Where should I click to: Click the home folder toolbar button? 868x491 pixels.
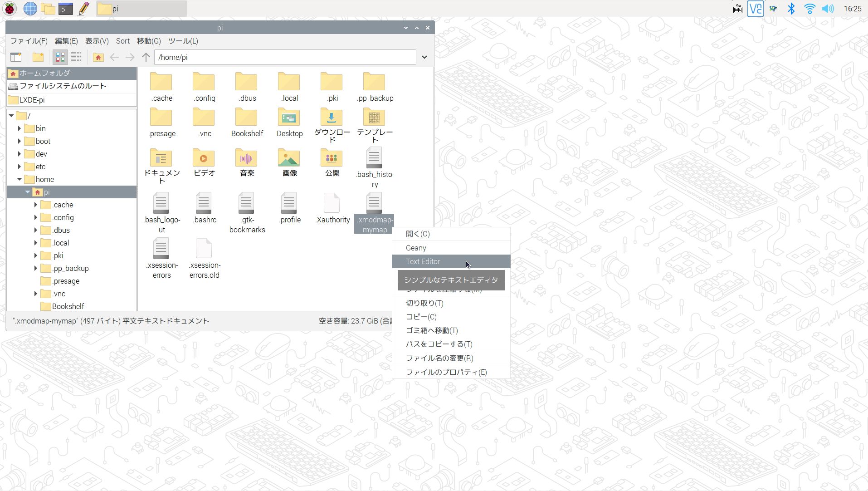(98, 57)
